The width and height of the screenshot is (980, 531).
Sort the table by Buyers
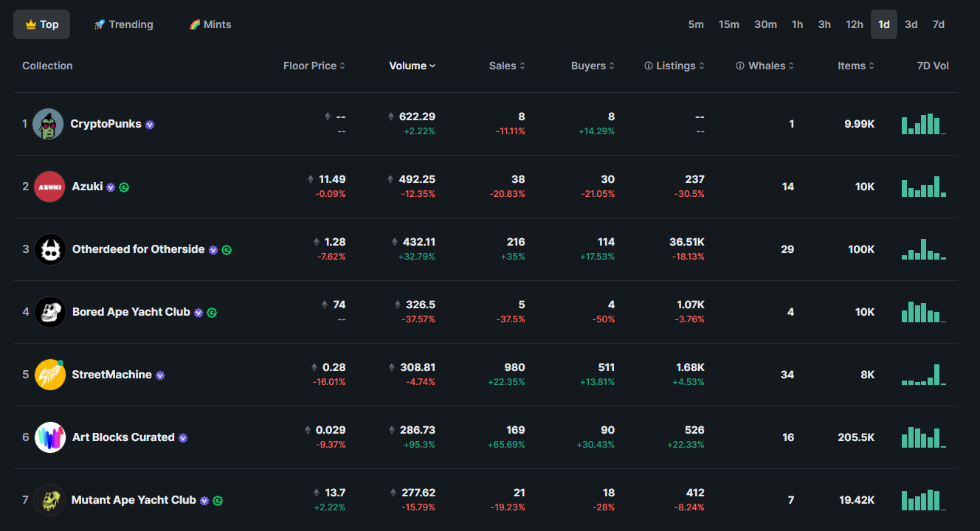click(x=593, y=66)
